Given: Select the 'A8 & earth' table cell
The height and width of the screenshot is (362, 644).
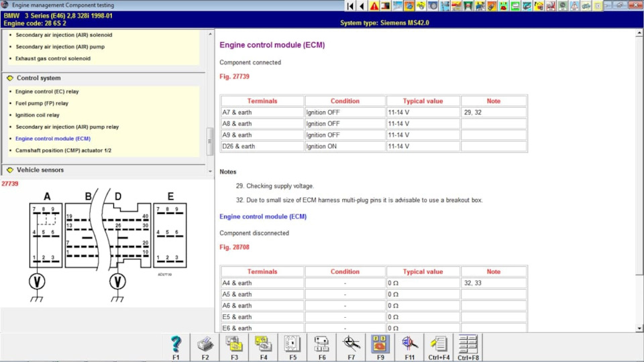Looking at the screenshot, I should point(262,123).
